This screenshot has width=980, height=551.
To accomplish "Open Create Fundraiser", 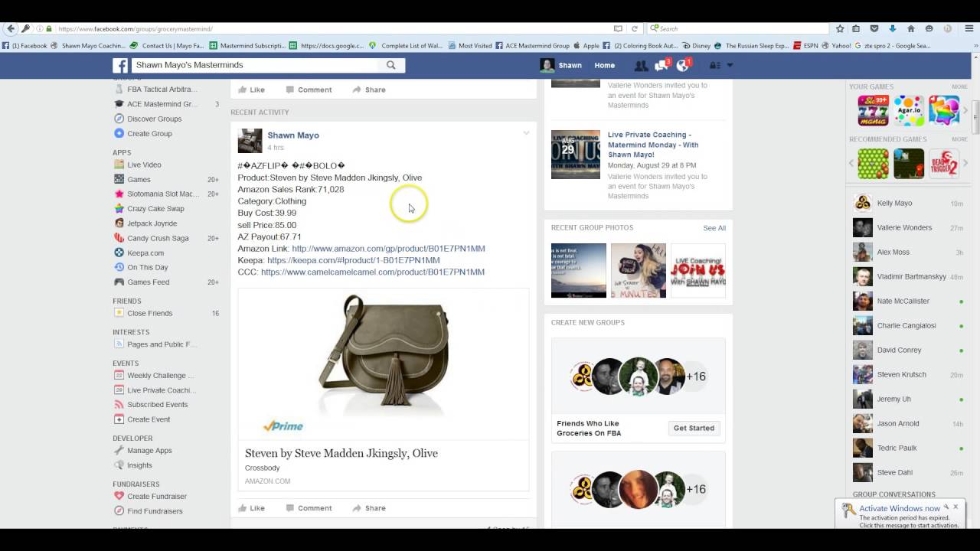I will coord(151,497).
